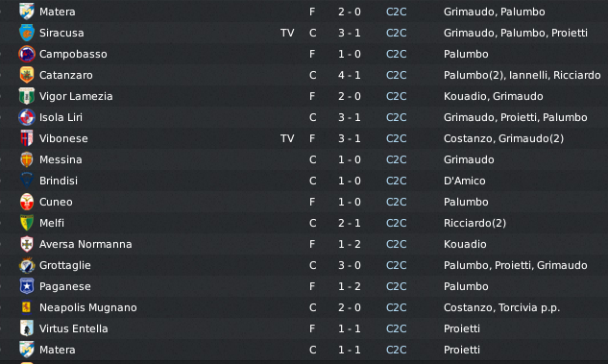Screen dimensions: 608x364
Task: Click the Siracusa club crest icon
Action: 27,33
